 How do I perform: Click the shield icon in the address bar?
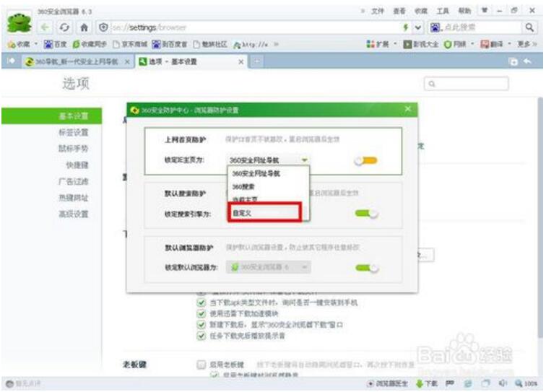103,27
